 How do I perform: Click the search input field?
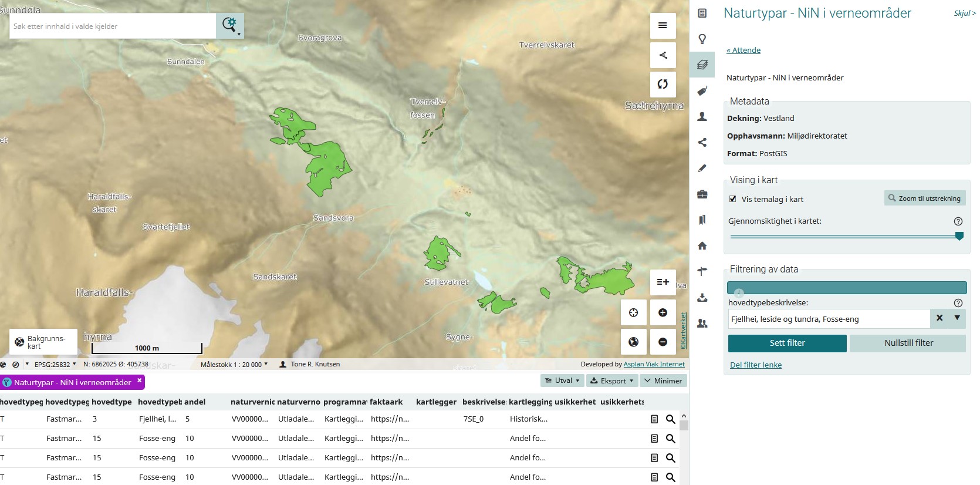[x=113, y=26]
